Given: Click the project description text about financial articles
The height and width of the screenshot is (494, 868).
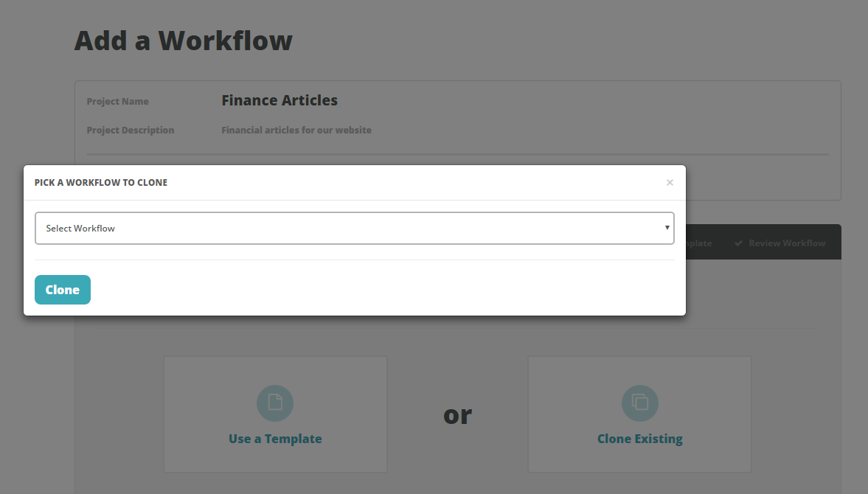Looking at the screenshot, I should pos(296,130).
